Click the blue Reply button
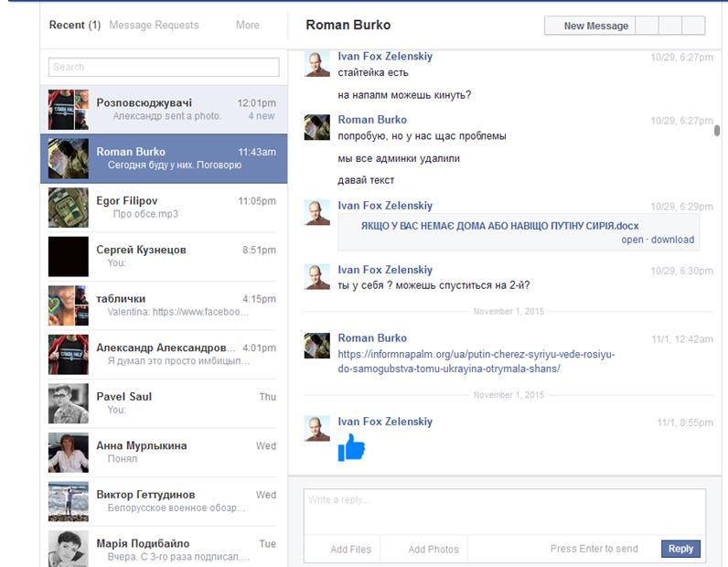728x567 pixels. point(680,549)
